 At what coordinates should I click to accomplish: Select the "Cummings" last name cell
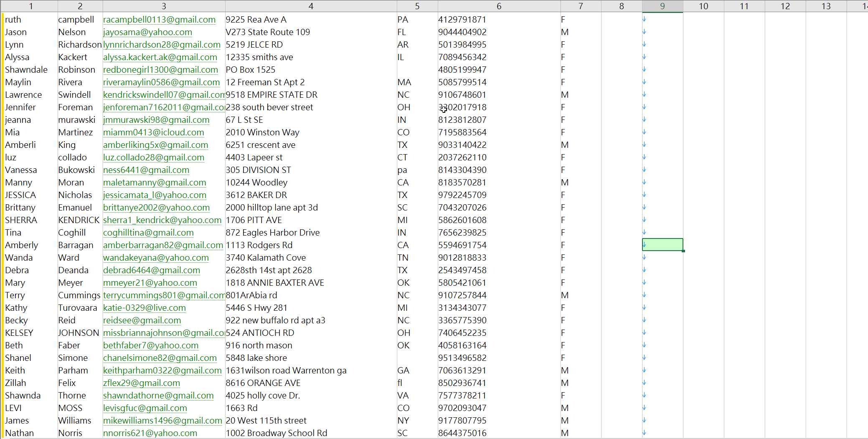(x=79, y=295)
